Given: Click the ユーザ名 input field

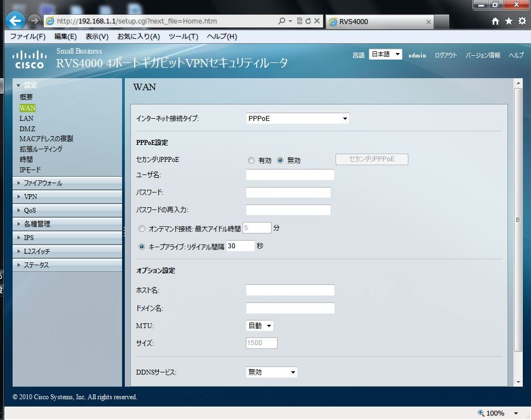Looking at the screenshot, I should tap(290, 174).
